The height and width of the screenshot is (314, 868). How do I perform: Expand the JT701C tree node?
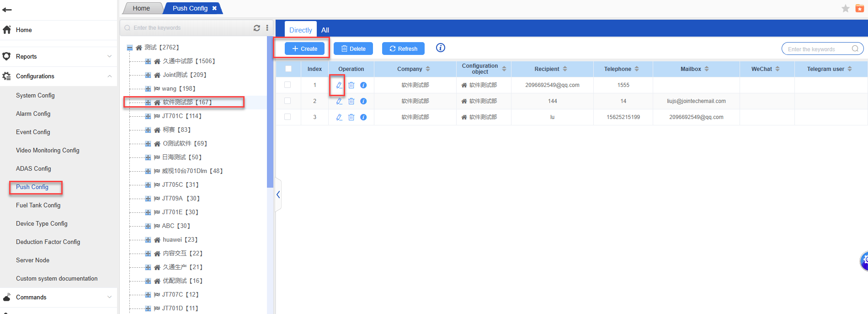[x=148, y=116]
